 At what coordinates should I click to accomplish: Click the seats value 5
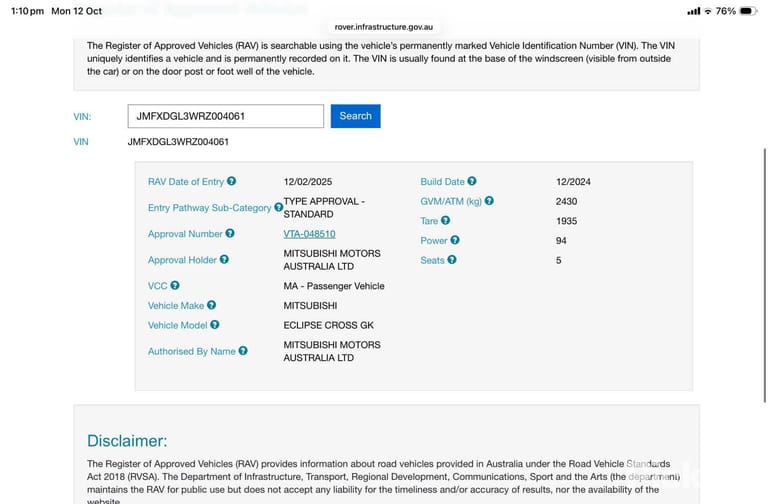coord(558,260)
